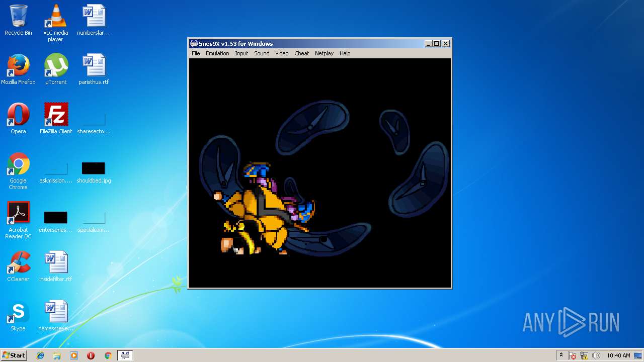Open the Cheat menu

(302, 53)
